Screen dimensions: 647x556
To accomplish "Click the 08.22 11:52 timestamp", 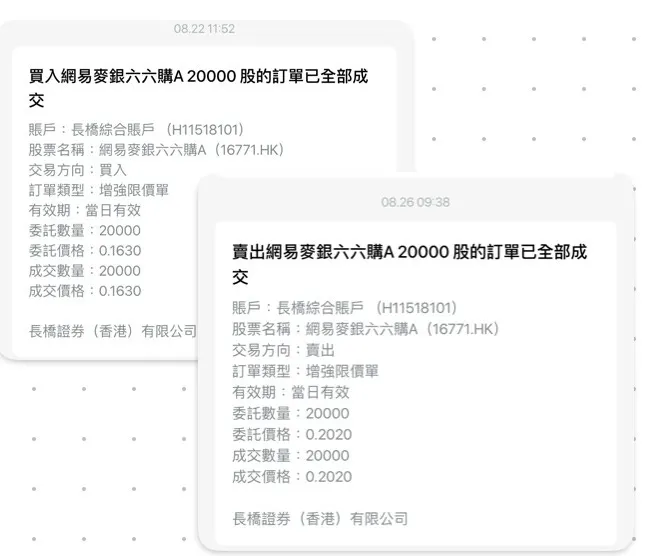I will point(204,28).
